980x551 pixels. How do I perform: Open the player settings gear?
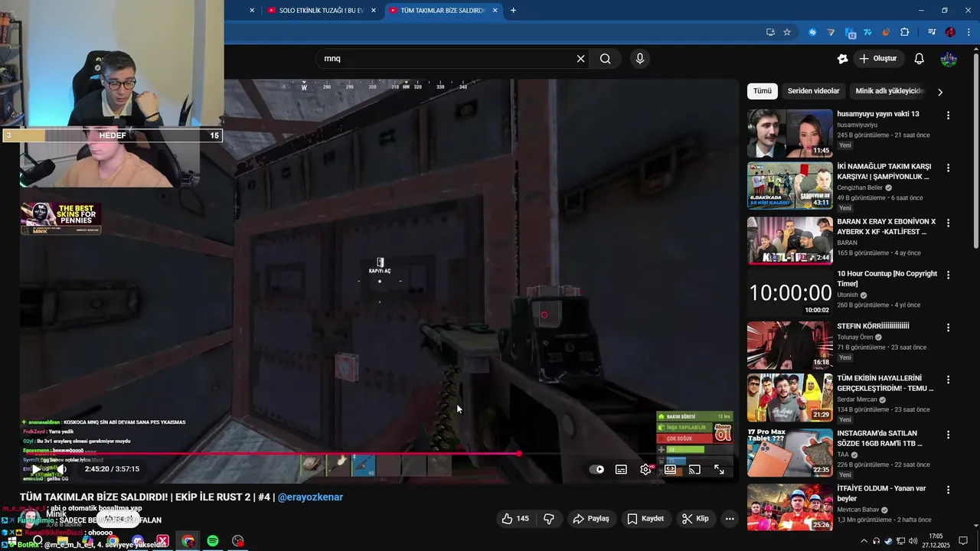[646, 469]
